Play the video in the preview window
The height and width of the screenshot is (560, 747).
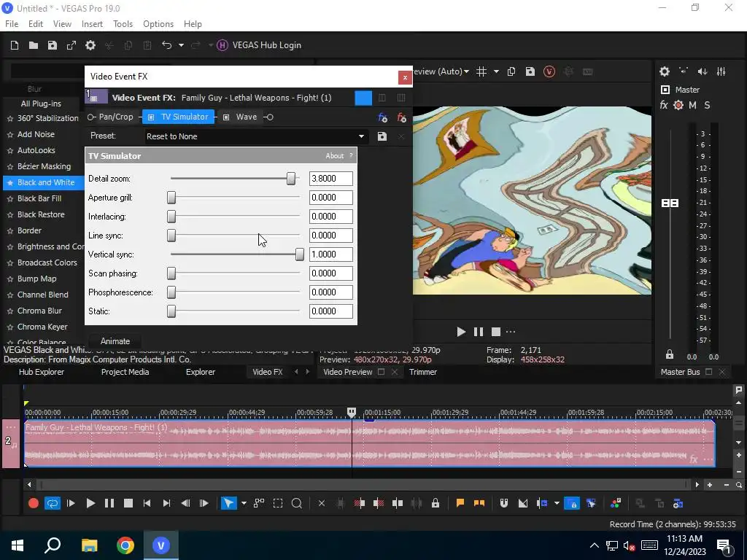461,332
